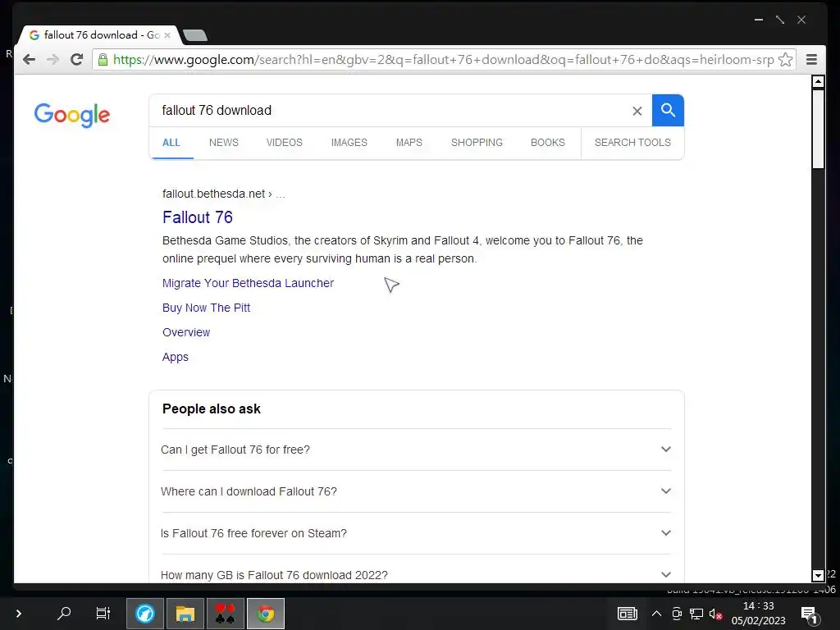Image resolution: width=840 pixels, height=630 pixels.
Task: Open the card game taskbar icon
Action: [226, 614]
